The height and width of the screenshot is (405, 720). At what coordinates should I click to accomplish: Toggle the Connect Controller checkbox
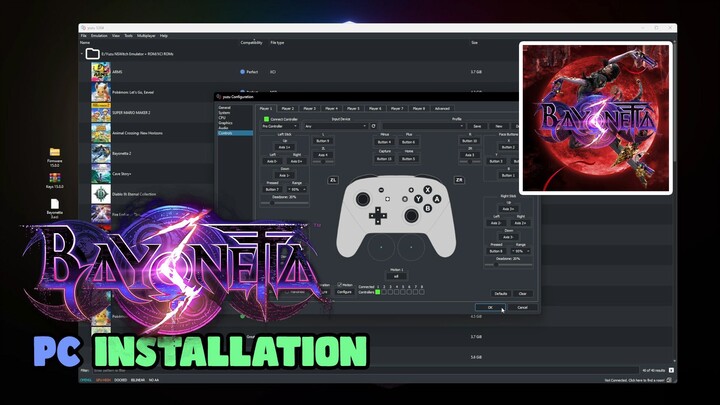[266, 119]
